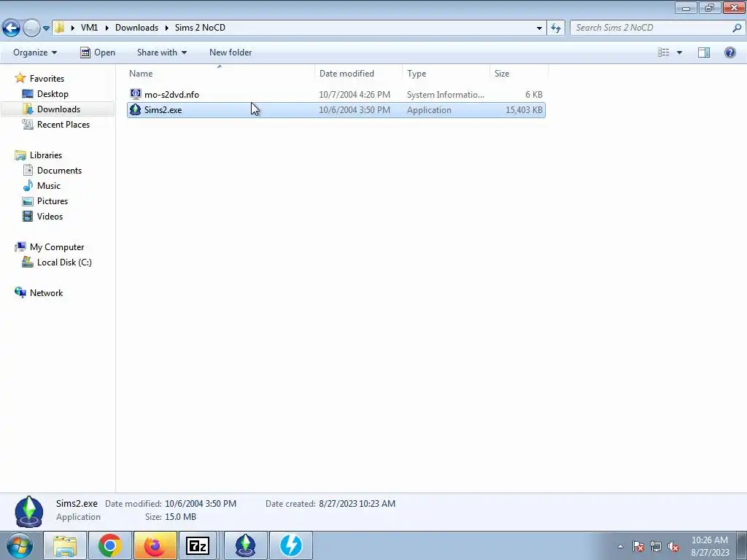Click the mo-s2dvd.nfo file icon
This screenshot has height=560, width=747.
click(136, 94)
